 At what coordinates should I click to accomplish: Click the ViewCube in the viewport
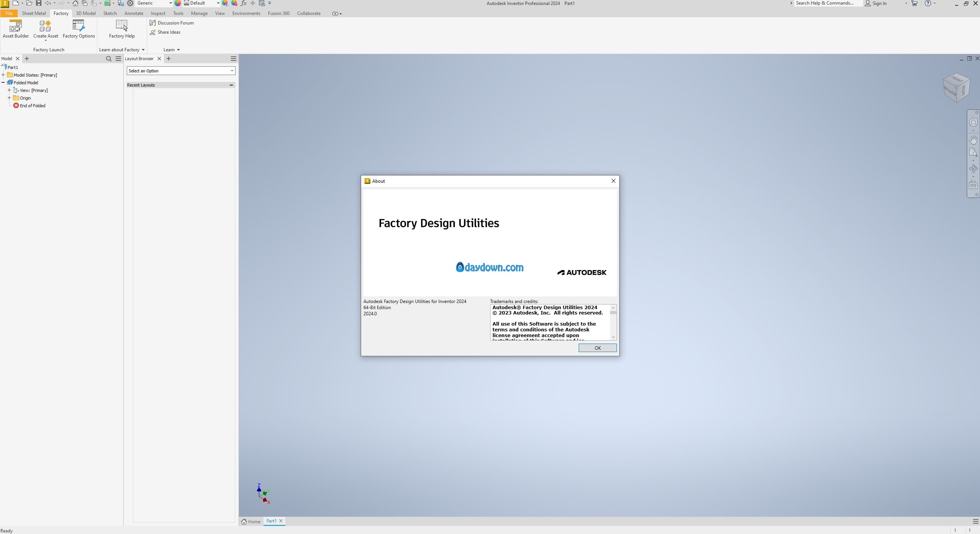956,87
